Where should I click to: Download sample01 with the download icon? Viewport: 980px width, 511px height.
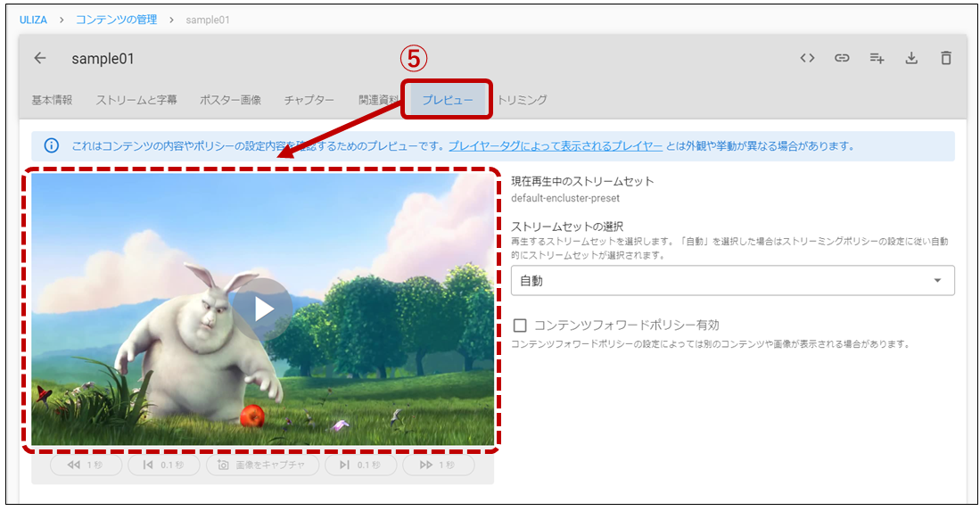click(x=911, y=58)
